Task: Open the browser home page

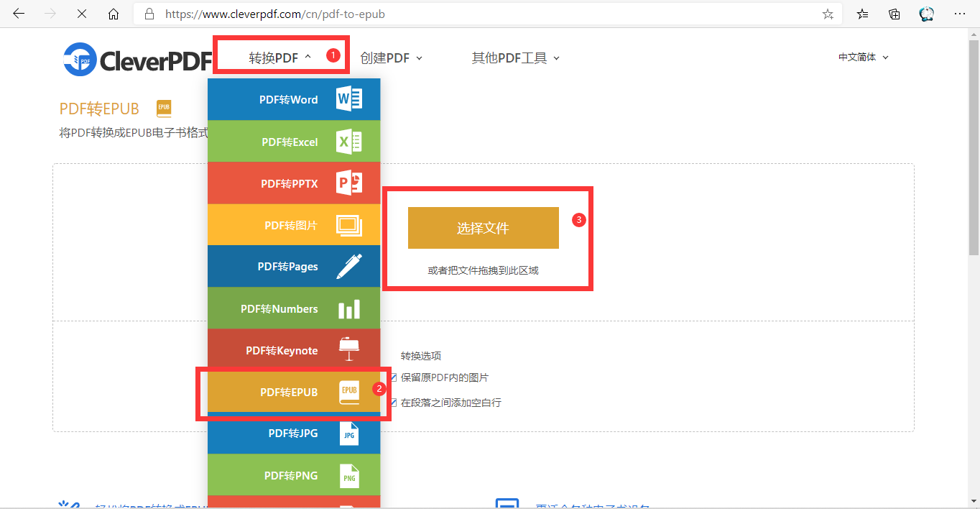Action: point(113,14)
